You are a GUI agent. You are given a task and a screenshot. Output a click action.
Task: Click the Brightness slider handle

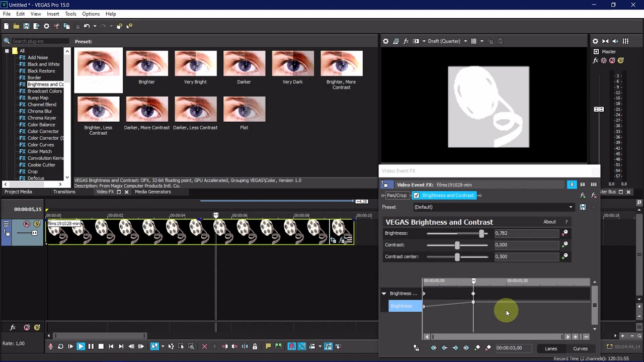click(482, 233)
